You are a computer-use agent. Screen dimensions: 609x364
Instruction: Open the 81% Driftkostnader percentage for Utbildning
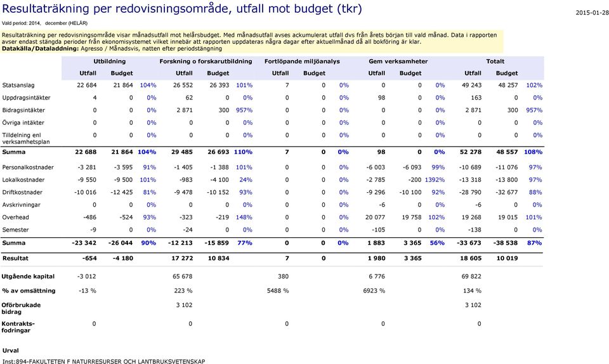[x=150, y=192]
